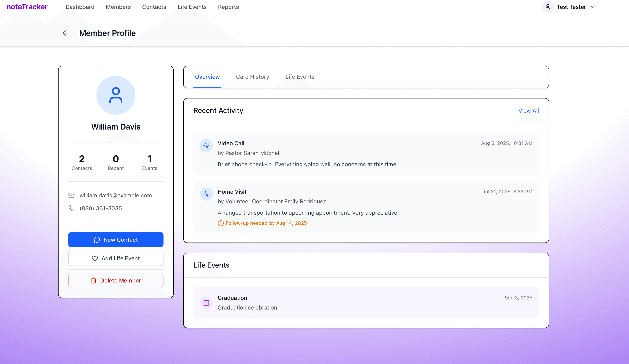Click the speech bubble icon on New Contact

(97, 240)
